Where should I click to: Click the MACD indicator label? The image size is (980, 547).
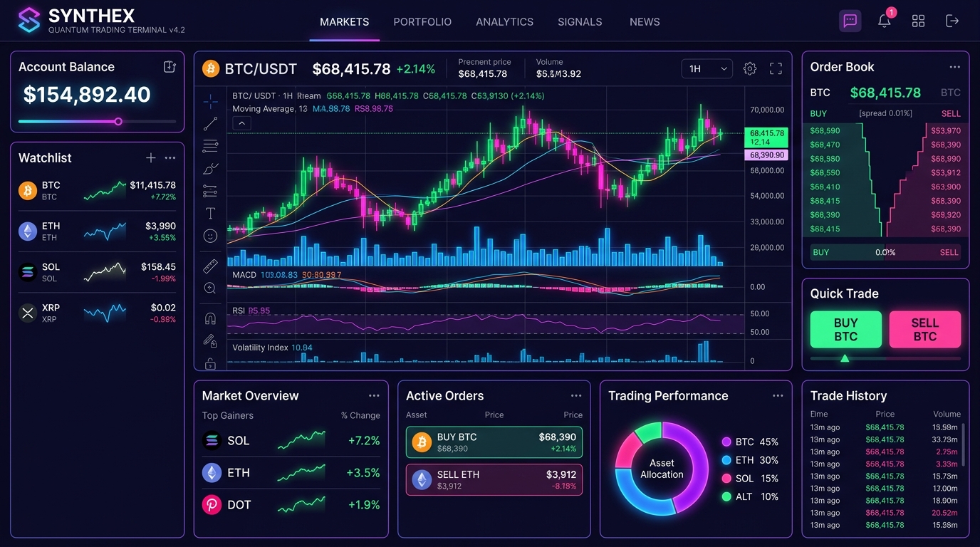pyautogui.click(x=244, y=274)
